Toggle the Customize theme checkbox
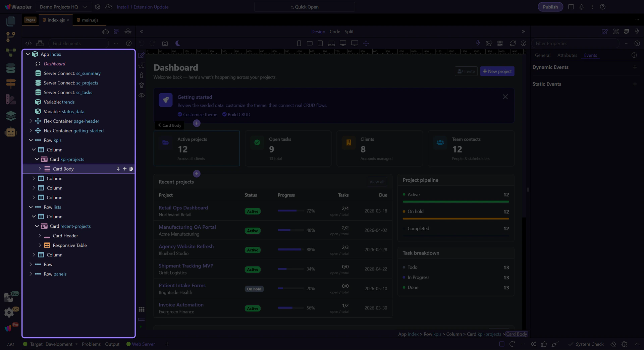The image size is (644, 350). point(180,114)
